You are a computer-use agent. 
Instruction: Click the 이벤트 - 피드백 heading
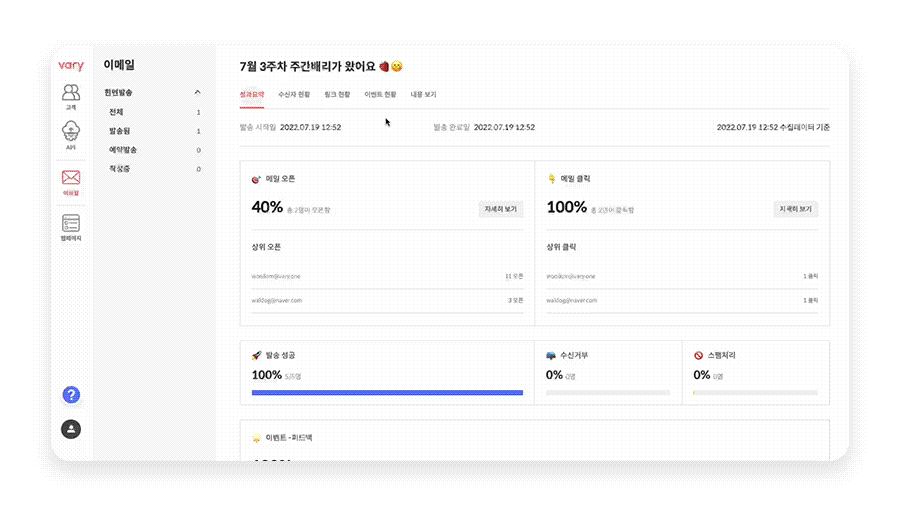[289, 438]
